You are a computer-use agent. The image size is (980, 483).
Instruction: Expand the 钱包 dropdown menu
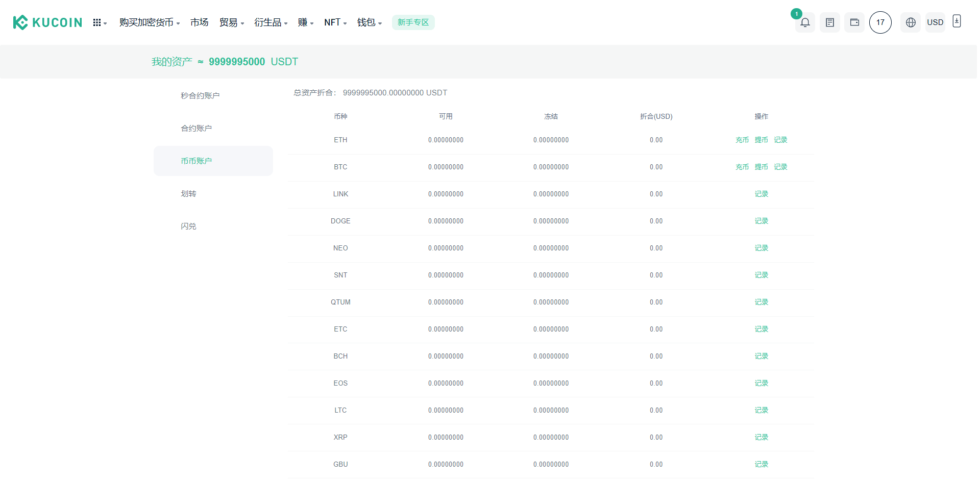click(x=369, y=22)
